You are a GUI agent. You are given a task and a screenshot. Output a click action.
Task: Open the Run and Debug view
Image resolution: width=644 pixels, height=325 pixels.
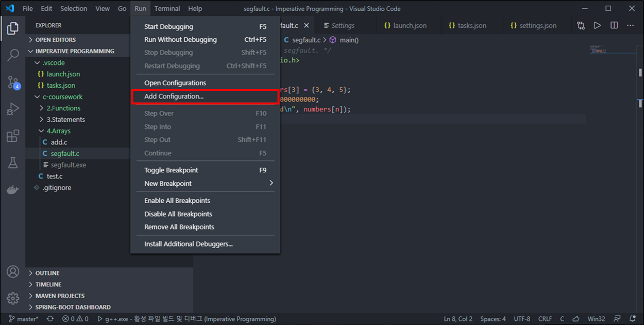(x=13, y=109)
